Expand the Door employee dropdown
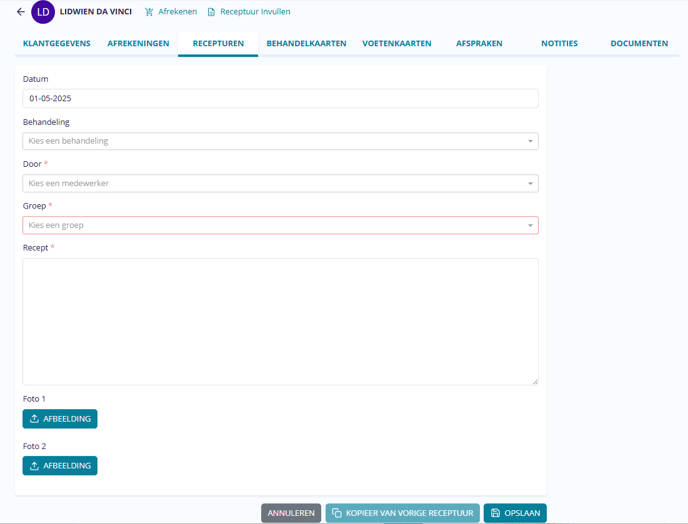Viewport: 688px width, 524px height. [x=280, y=184]
